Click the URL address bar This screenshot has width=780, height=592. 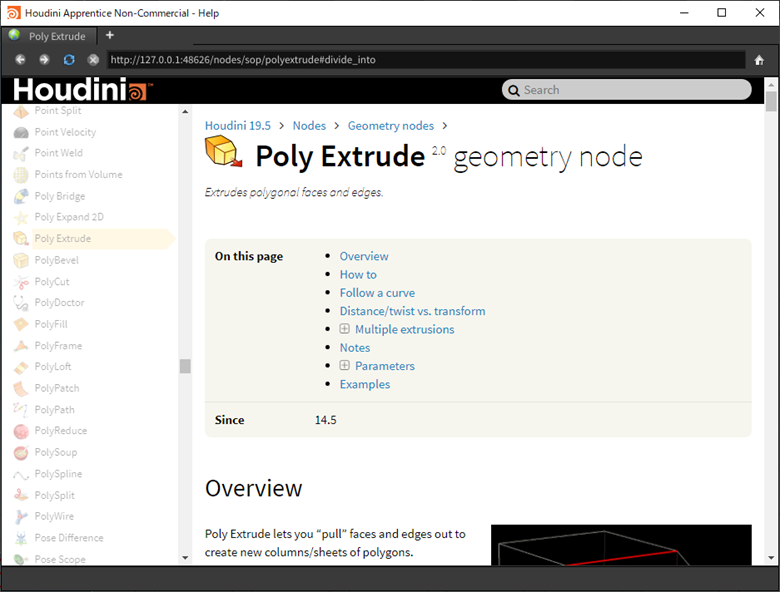[x=426, y=60]
